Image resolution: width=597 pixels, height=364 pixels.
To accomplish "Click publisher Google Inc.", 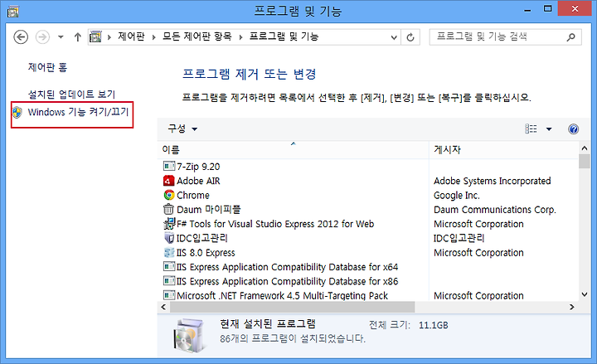I will [457, 196].
